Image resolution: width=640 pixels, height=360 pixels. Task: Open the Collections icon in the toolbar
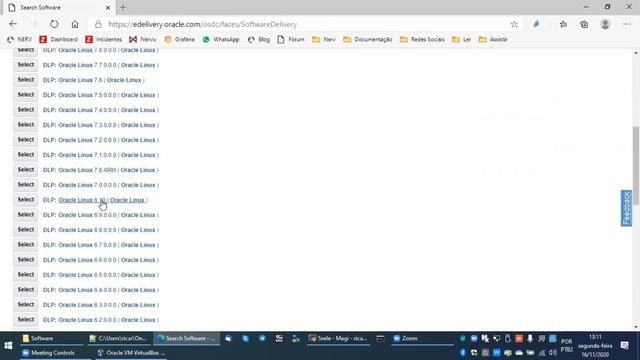[x=584, y=24]
